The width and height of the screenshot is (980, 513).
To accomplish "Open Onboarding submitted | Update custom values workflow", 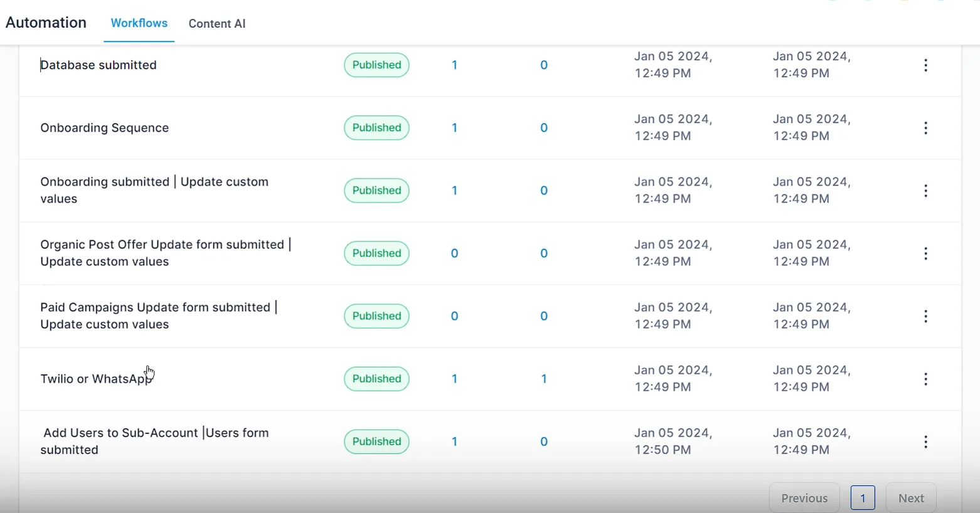I will (154, 190).
